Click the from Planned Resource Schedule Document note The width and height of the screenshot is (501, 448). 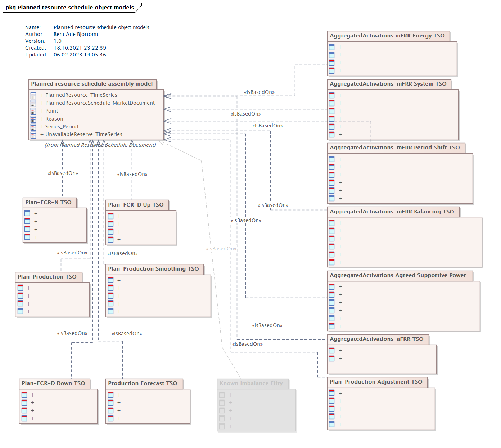click(100, 145)
